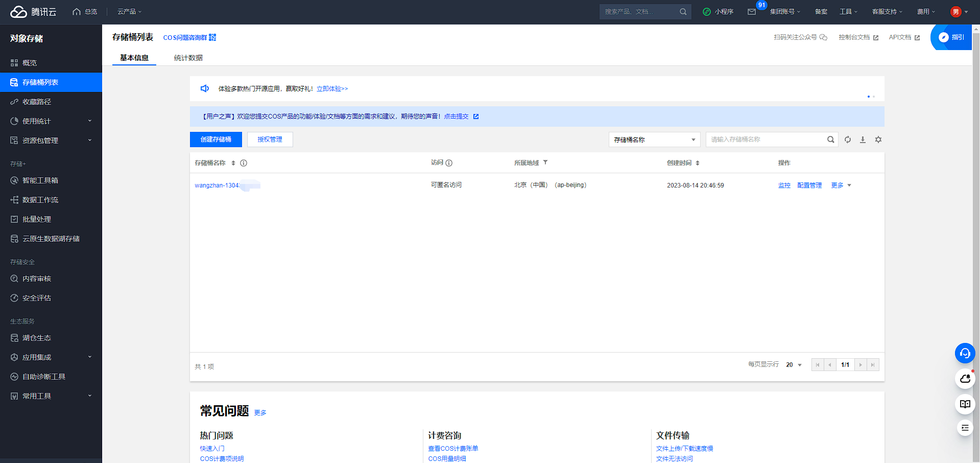This screenshot has width=980, height=463.
Task: Expand 费用 dropdown
Action: [x=926, y=12]
